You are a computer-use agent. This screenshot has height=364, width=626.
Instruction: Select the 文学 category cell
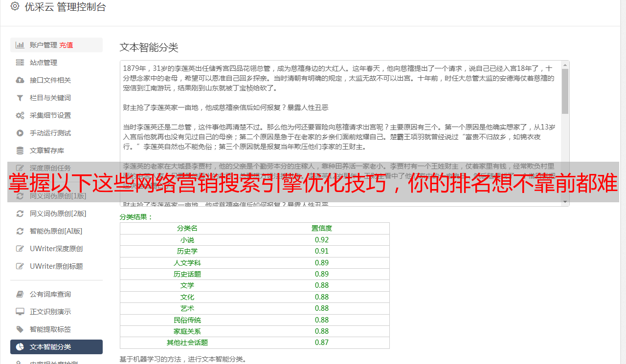[187, 285]
